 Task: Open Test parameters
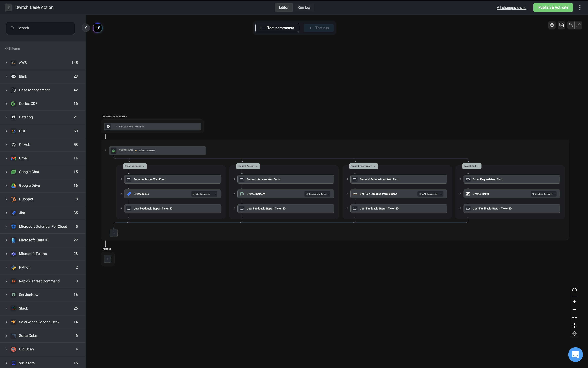tap(277, 28)
